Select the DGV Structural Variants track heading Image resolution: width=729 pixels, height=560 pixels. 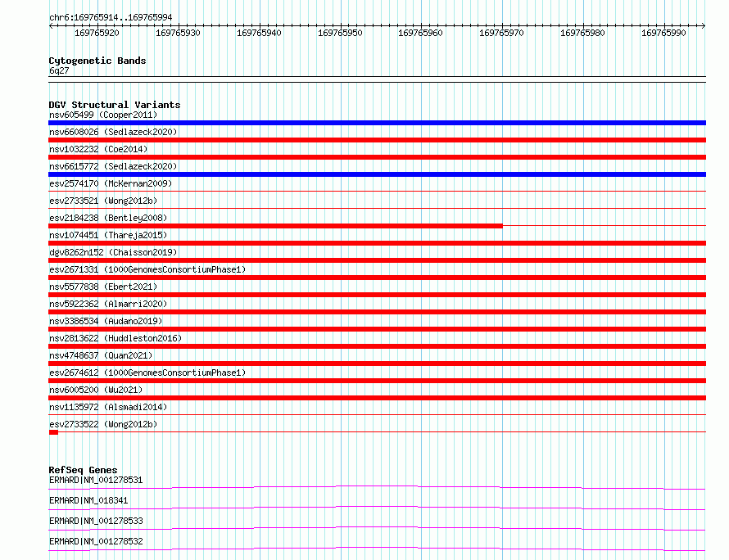point(115,105)
